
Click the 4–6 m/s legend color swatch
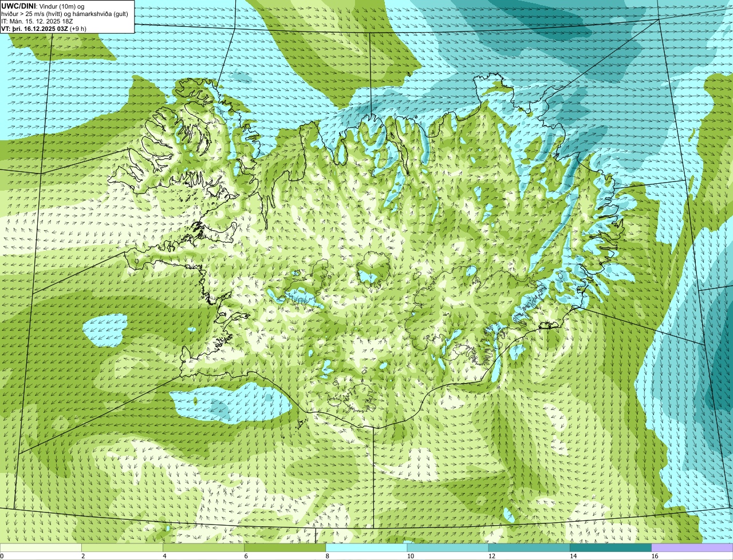pyautogui.click(x=203, y=547)
